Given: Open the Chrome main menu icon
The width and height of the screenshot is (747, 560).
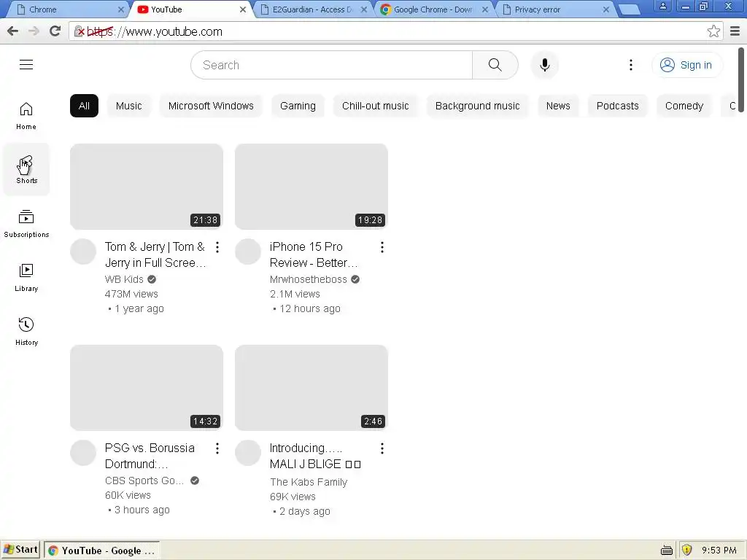Looking at the screenshot, I should point(735,31).
